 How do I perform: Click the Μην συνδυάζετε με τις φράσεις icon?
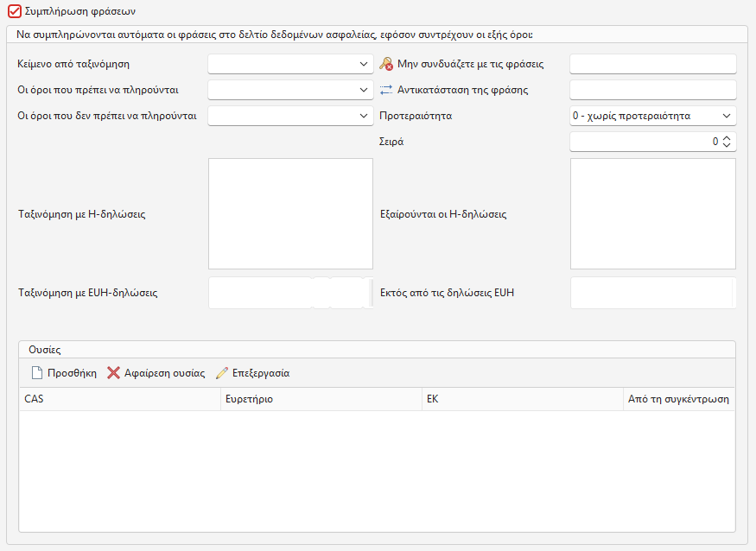[386, 64]
